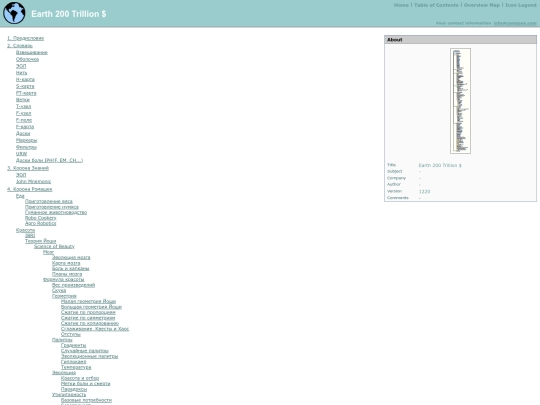Open ЭОП under chapter 2. Словарь
Viewport: 540px width, 405px height.
pyautogui.click(x=21, y=66)
